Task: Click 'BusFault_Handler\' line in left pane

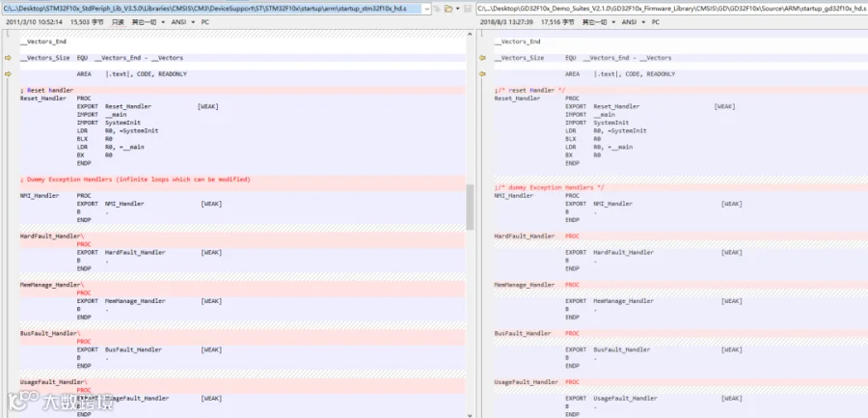Action: [50, 334]
